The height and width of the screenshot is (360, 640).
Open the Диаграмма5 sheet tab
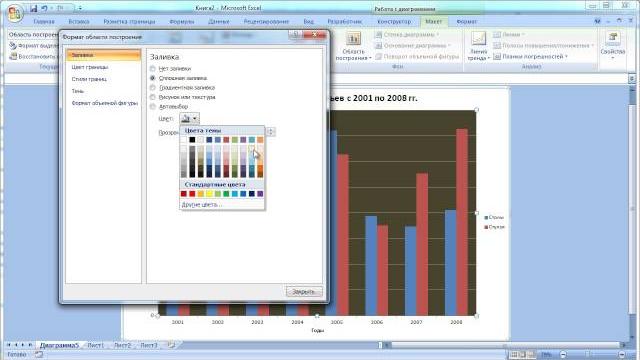(x=59, y=345)
